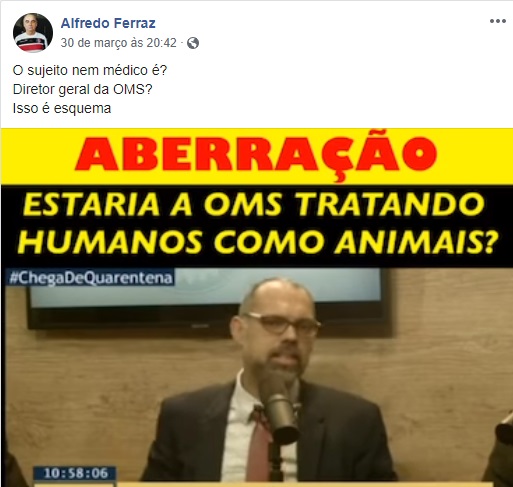Image resolution: width=513 pixels, height=487 pixels.
Task: Click the speaker's glasses in the video
Action: tap(283, 324)
